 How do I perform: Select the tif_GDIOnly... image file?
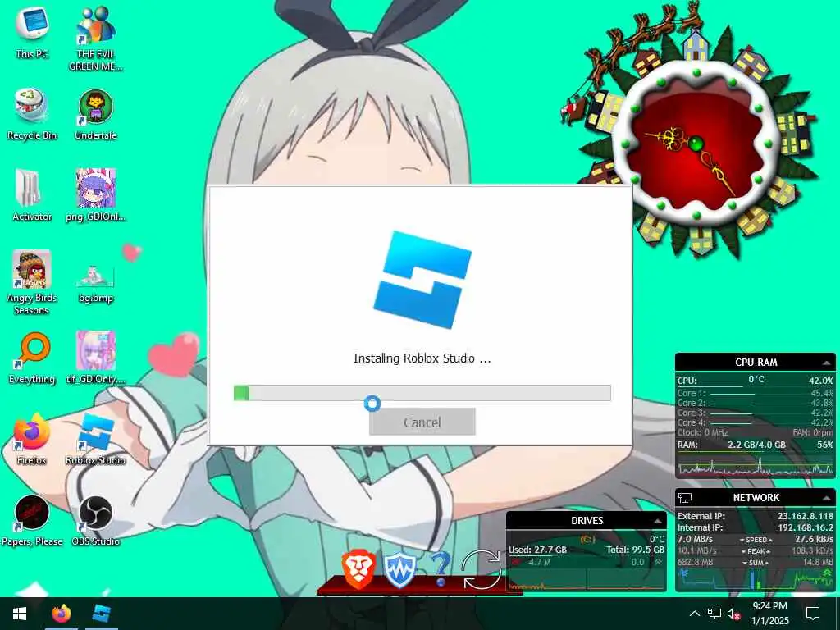[96, 358]
